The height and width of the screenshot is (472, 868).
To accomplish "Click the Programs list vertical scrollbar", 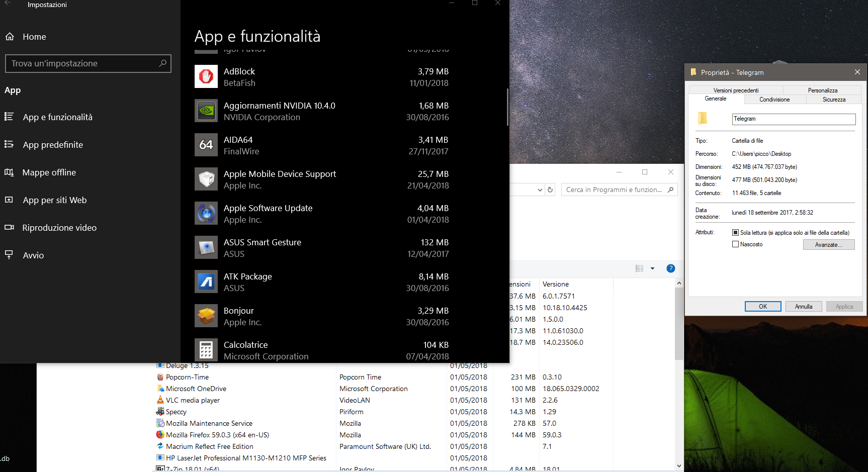I will (x=679, y=324).
